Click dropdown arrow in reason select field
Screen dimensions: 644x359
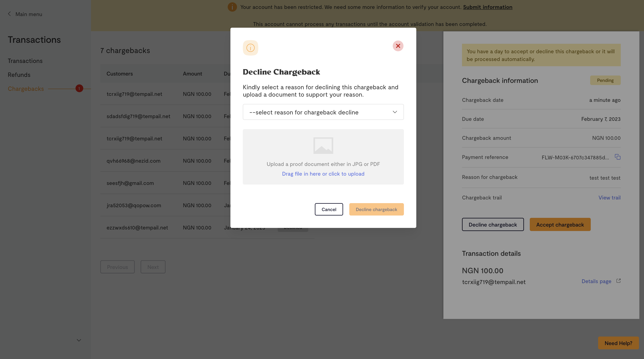pyautogui.click(x=395, y=112)
